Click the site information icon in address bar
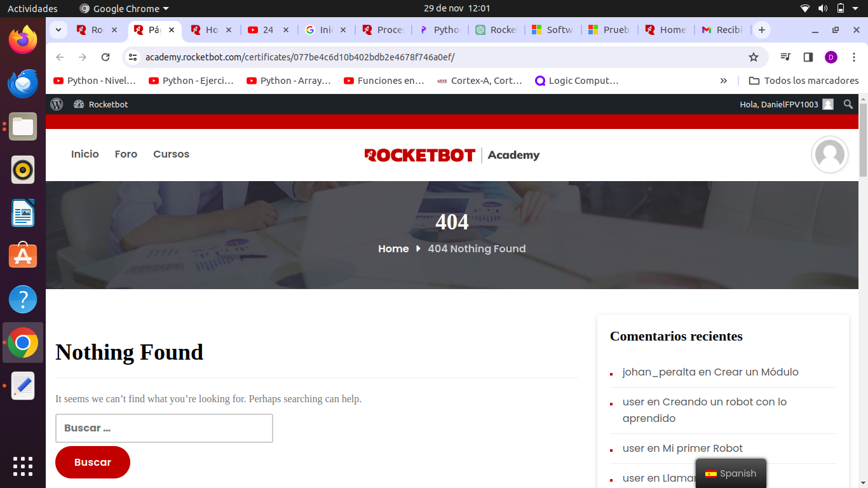868x488 pixels. [x=133, y=57]
